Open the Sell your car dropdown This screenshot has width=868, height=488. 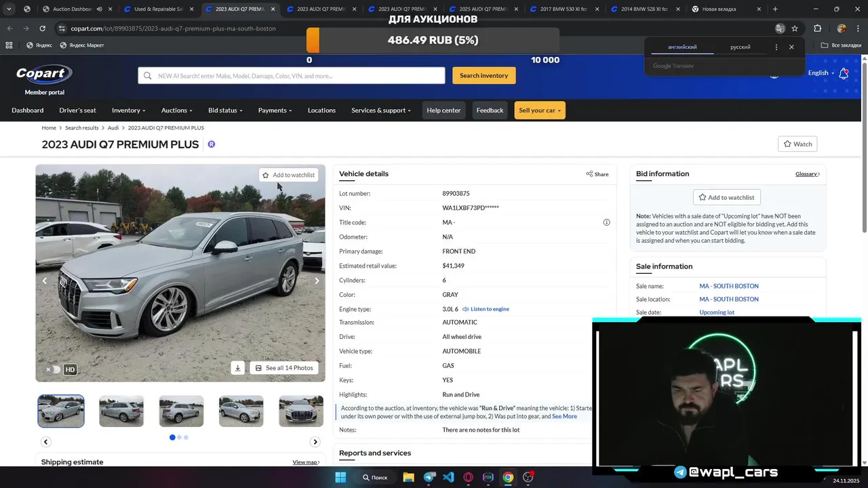540,110
